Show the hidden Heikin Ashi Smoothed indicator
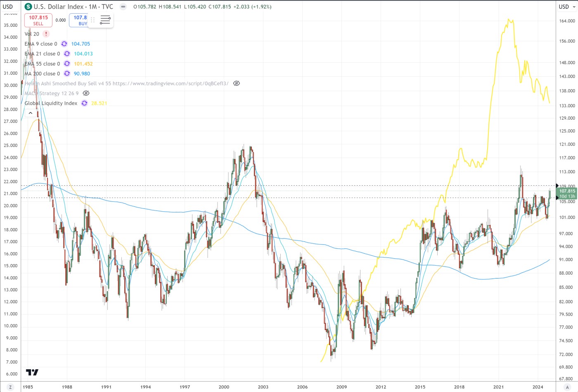Screen dimensions: 578x392 pyautogui.click(x=236, y=83)
